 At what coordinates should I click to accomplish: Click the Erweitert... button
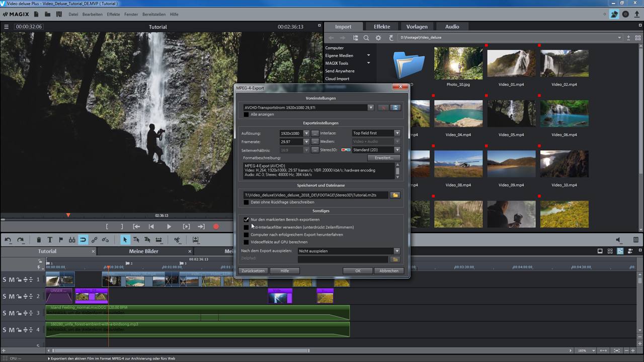(x=383, y=158)
